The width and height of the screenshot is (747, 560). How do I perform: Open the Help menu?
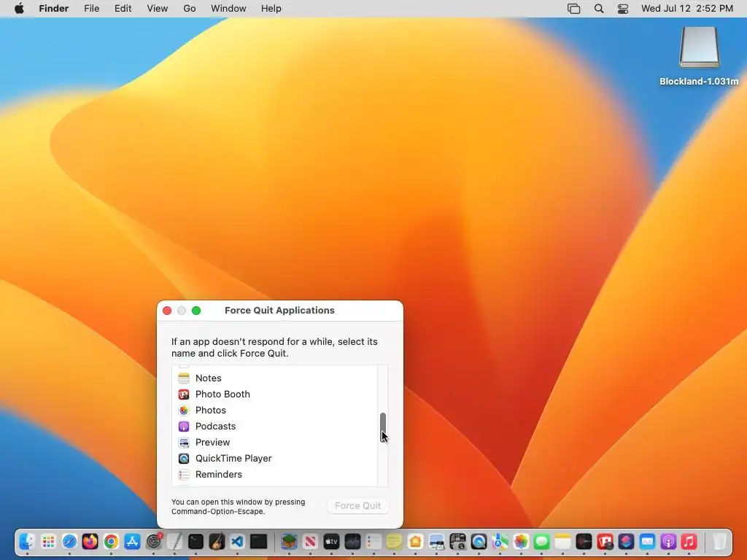(271, 9)
